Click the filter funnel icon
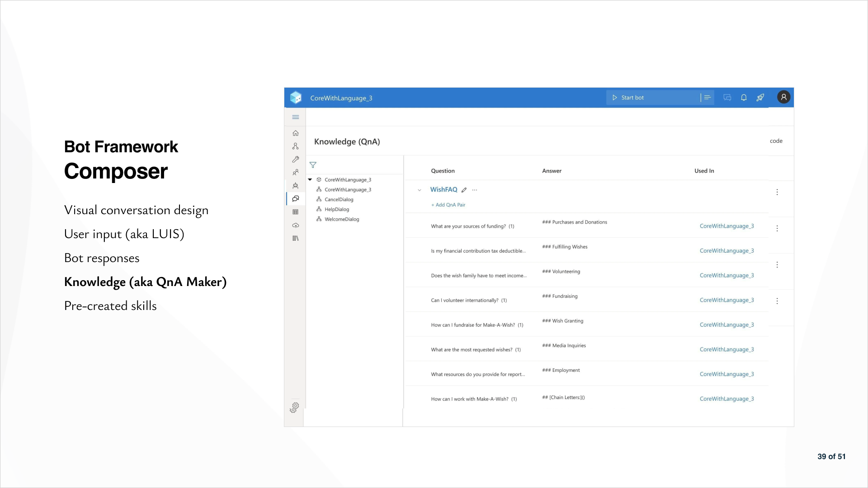The width and height of the screenshot is (868, 488). tap(313, 165)
